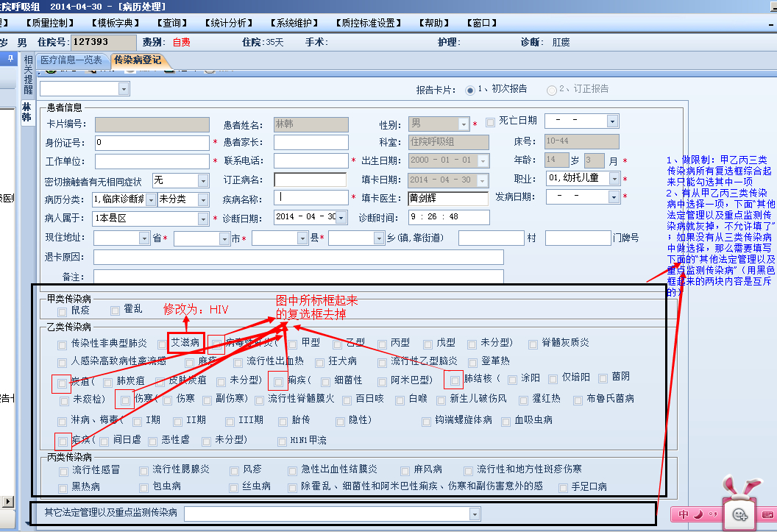
Task: Expand the 县 address dropdown
Action: [302, 238]
